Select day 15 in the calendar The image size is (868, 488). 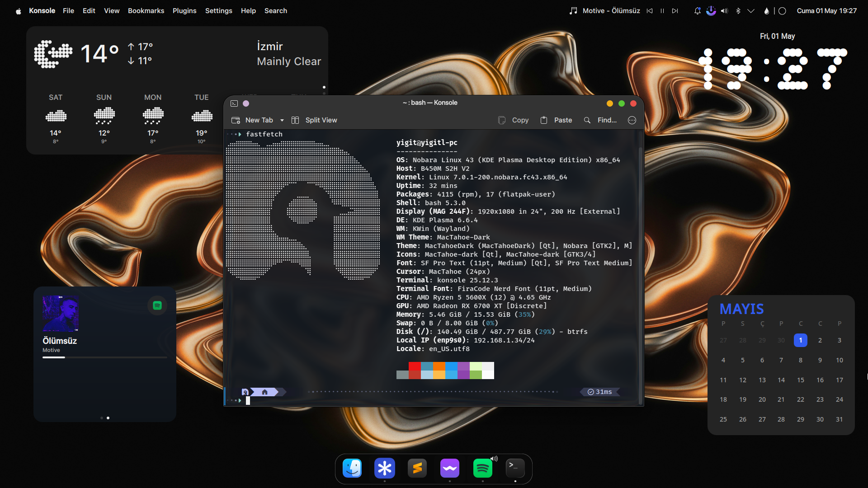tap(800, 380)
